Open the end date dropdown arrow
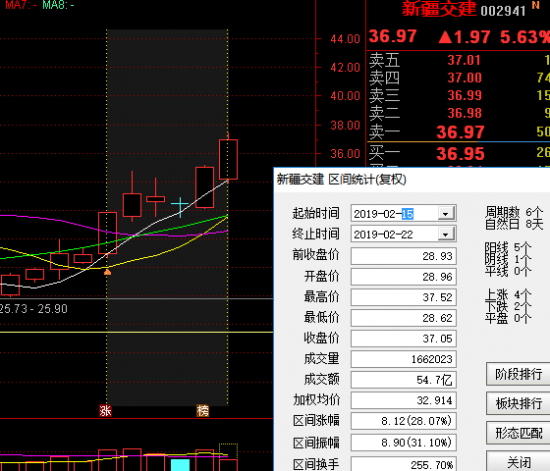Viewport: 550px width, 471px height. coord(446,234)
